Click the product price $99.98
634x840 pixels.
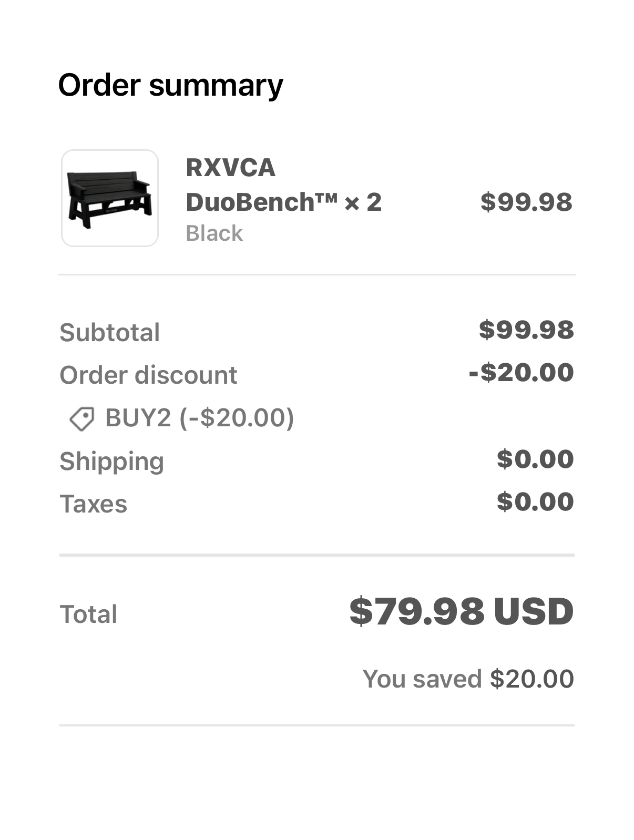tap(526, 202)
